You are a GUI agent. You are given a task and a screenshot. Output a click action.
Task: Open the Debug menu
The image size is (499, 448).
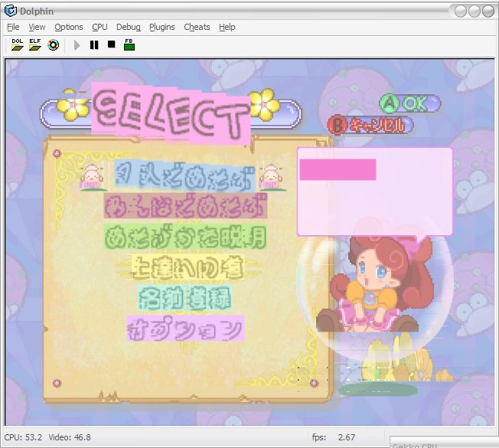click(x=129, y=27)
